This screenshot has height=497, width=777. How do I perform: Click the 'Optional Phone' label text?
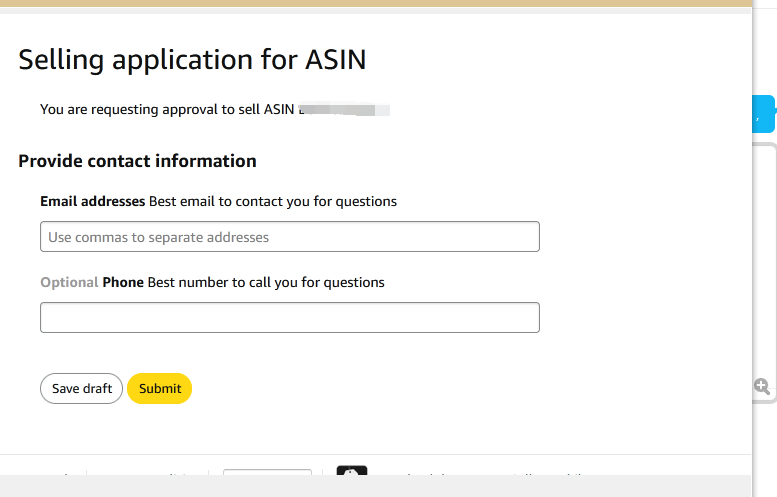pos(92,282)
